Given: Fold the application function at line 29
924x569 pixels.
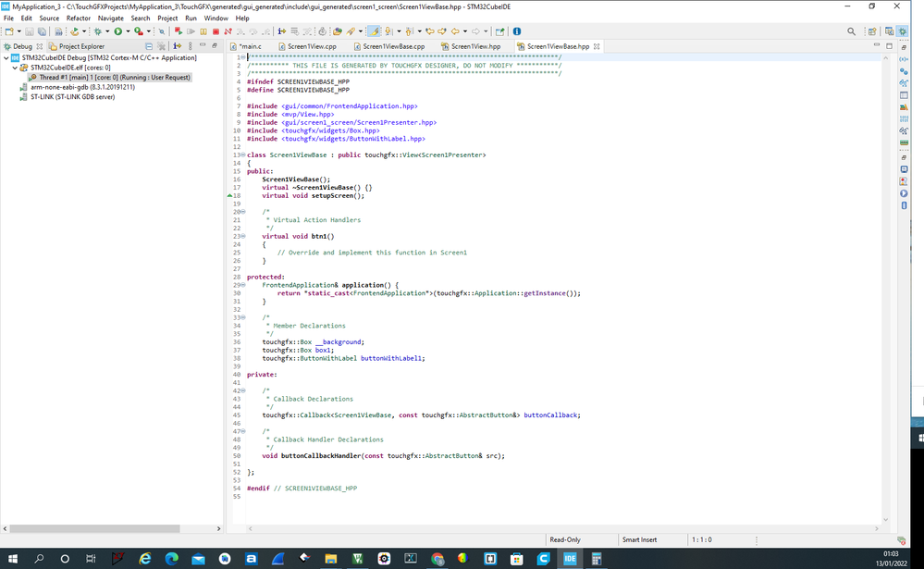Looking at the screenshot, I should pyautogui.click(x=243, y=285).
